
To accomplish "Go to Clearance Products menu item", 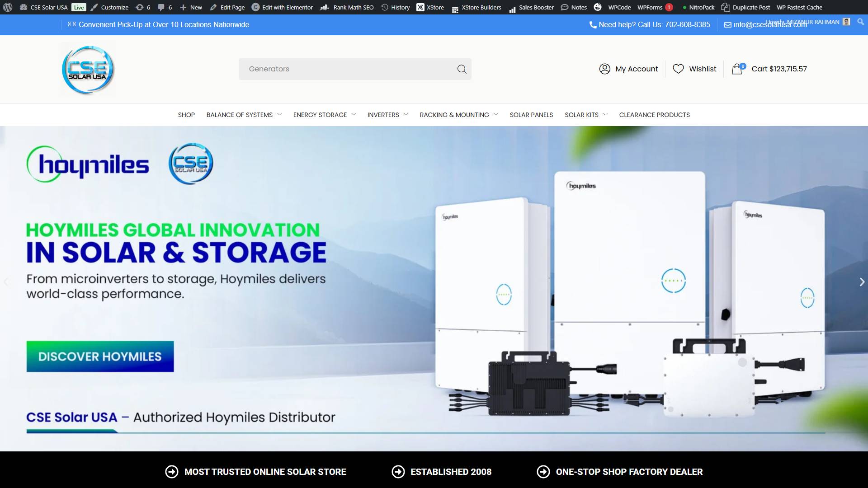I will pyautogui.click(x=654, y=115).
